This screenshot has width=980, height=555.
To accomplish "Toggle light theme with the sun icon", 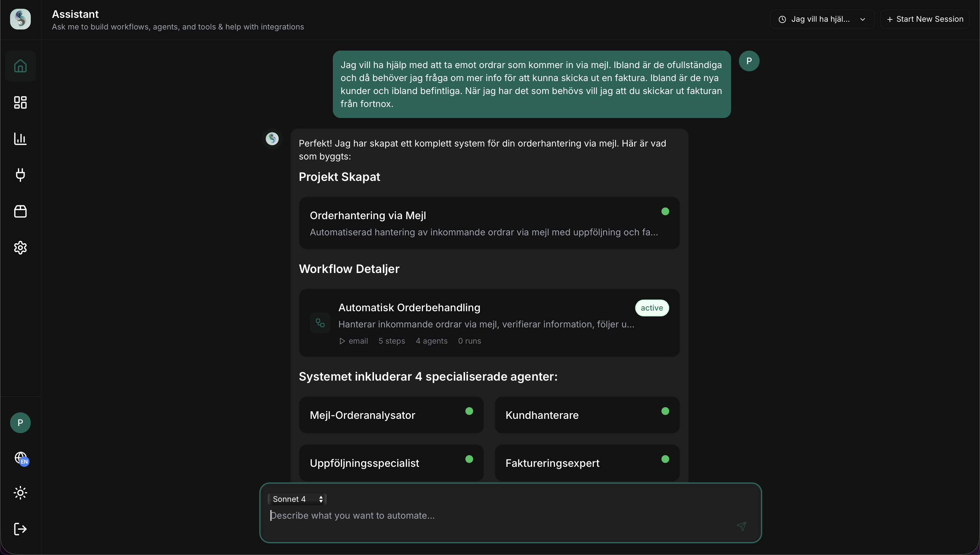I will (20, 493).
